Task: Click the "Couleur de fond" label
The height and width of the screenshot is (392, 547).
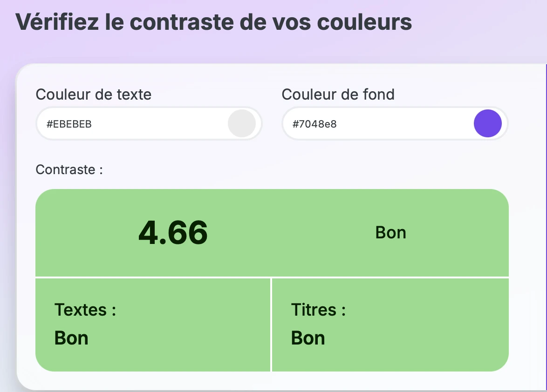Action: click(338, 95)
